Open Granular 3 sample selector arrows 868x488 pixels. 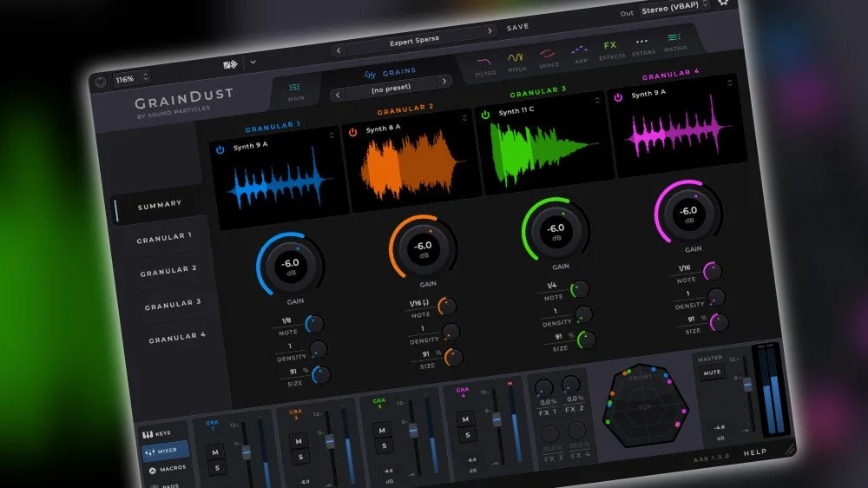[597, 100]
